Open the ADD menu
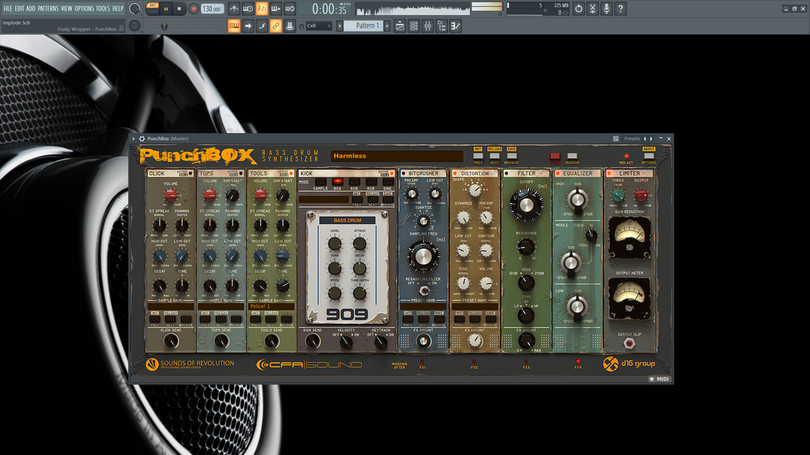The width and height of the screenshot is (810, 455). [30, 9]
